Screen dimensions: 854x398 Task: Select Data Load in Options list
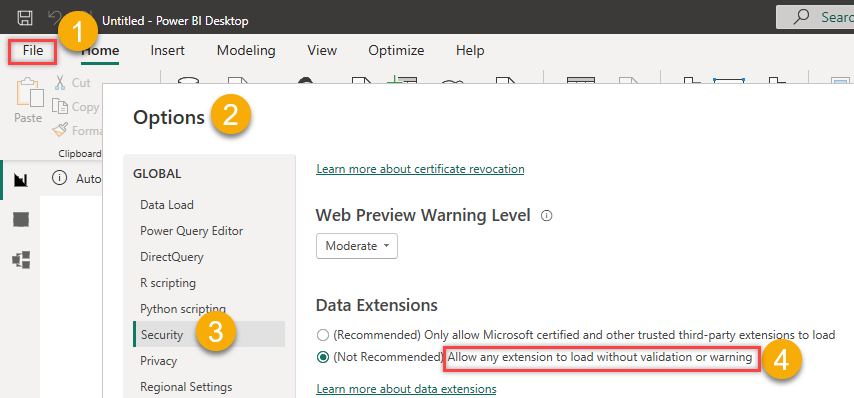pos(167,205)
